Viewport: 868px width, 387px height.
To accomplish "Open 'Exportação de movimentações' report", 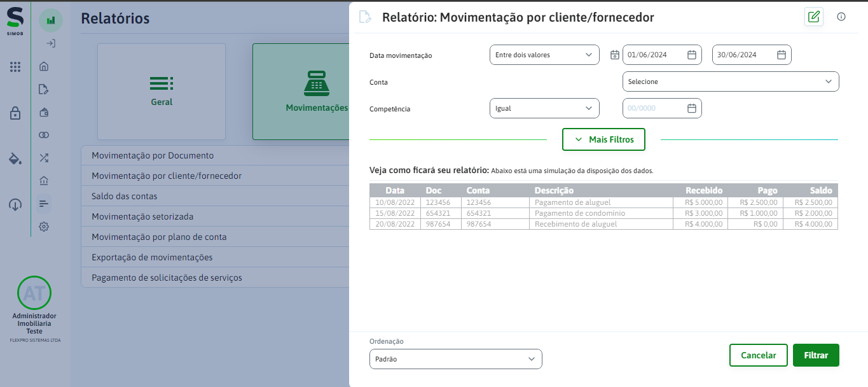I will [x=216, y=257].
